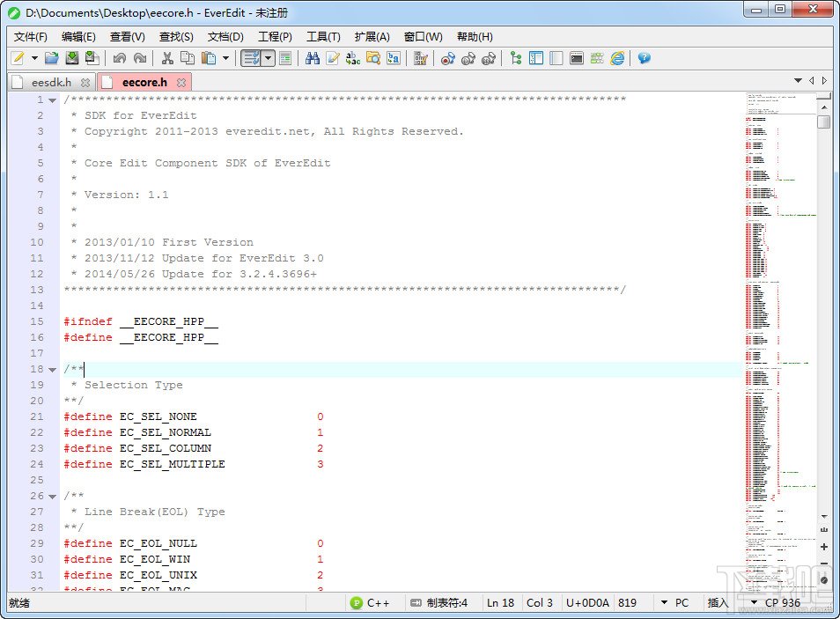The height and width of the screenshot is (619, 840).
Task: Save the current file
Action: (x=72, y=58)
